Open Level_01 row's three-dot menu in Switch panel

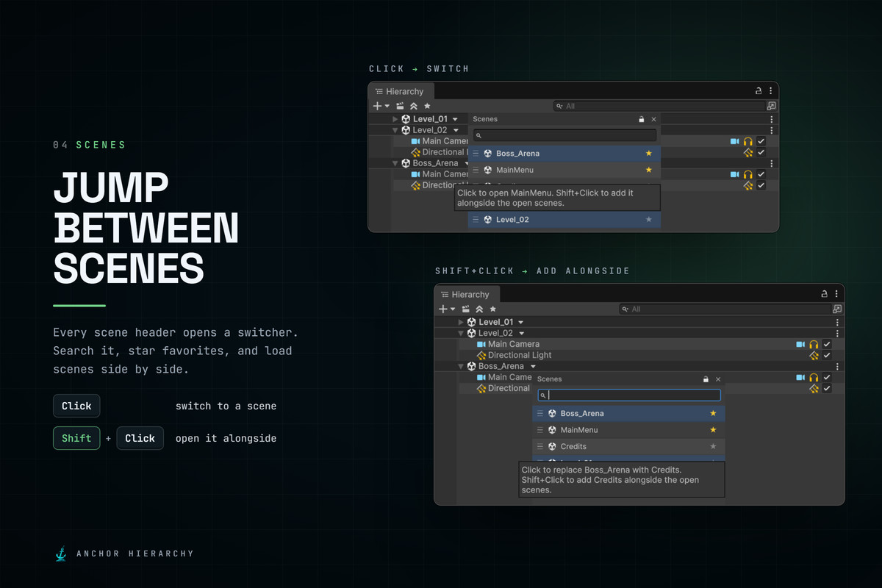(771, 119)
